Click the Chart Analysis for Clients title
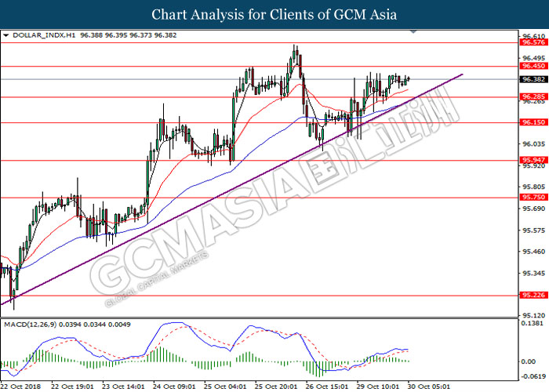549x392 pixels. pos(274,15)
